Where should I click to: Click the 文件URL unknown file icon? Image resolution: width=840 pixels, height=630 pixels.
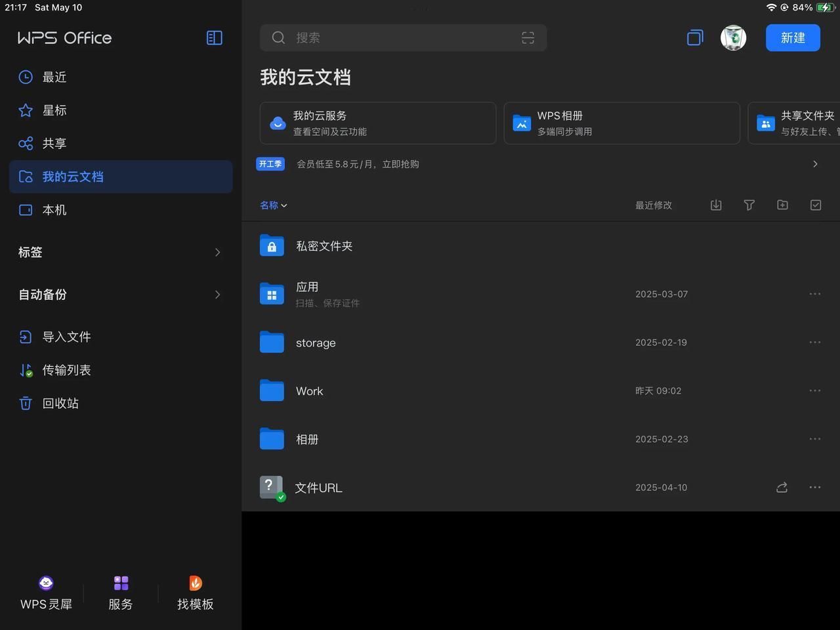272,488
